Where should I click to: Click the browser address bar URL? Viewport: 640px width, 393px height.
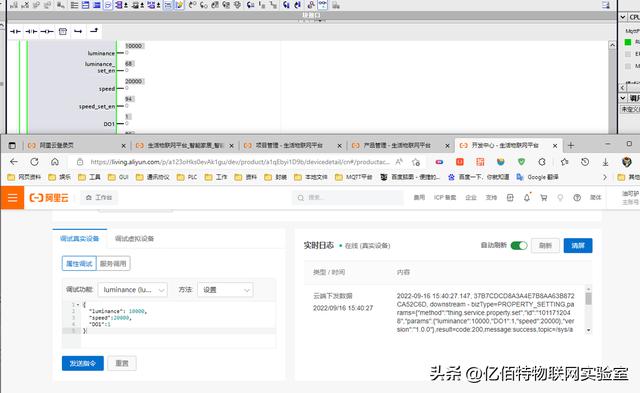(240, 162)
